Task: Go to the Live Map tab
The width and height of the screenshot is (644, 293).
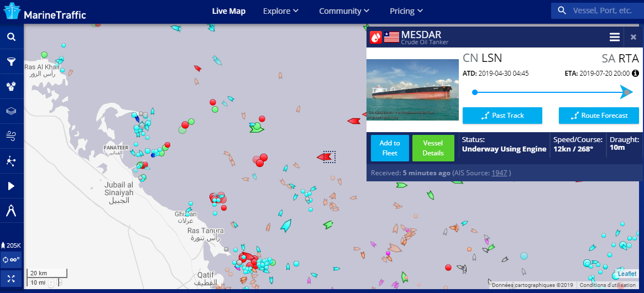Action: [x=229, y=11]
